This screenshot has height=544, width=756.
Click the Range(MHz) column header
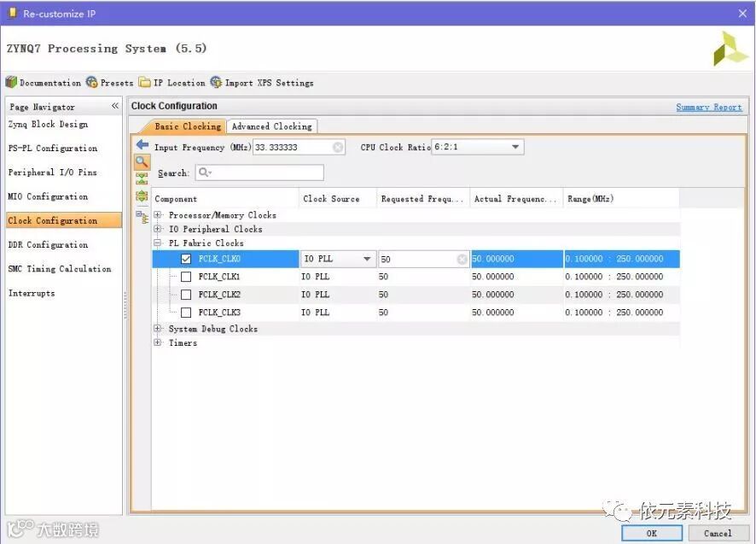click(621, 198)
